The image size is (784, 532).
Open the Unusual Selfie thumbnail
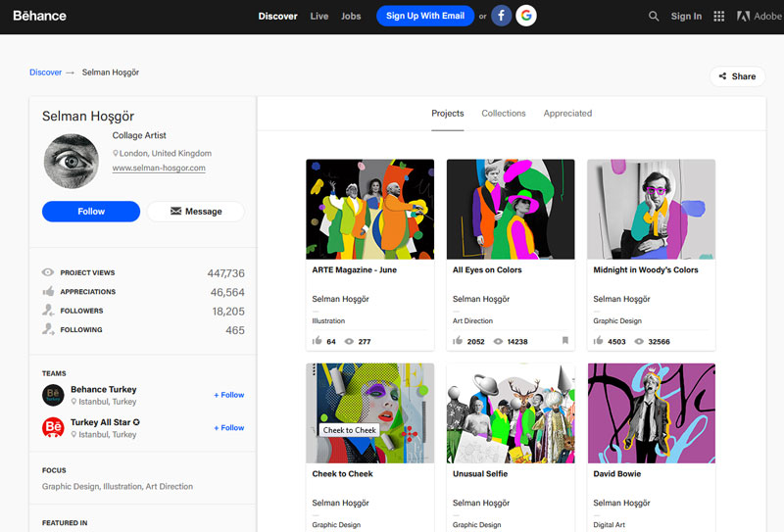coord(511,413)
